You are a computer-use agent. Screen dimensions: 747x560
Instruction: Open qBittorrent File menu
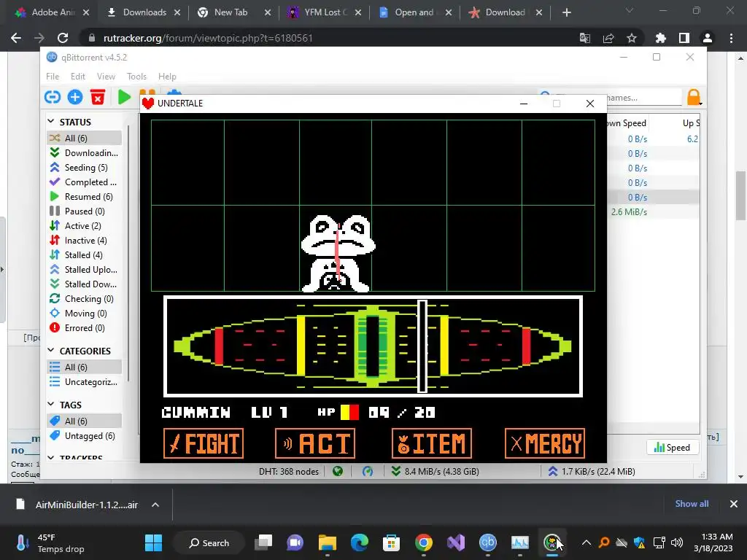[53, 76]
